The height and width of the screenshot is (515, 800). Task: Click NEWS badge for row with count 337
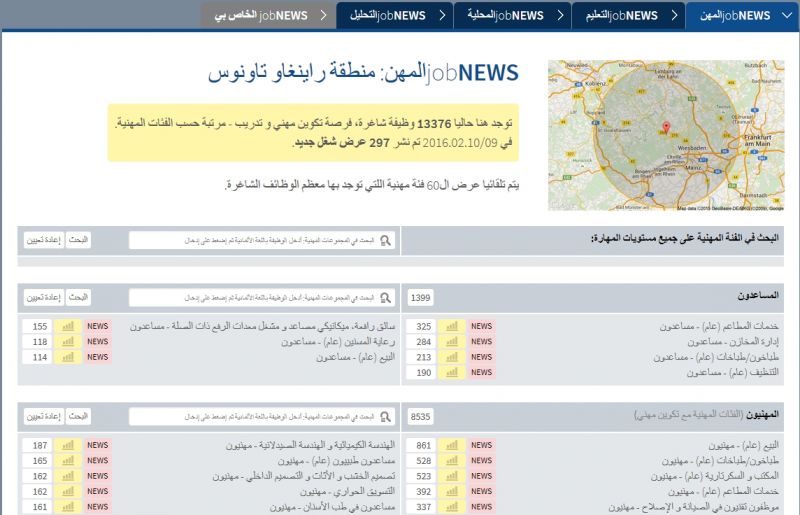tap(481, 507)
